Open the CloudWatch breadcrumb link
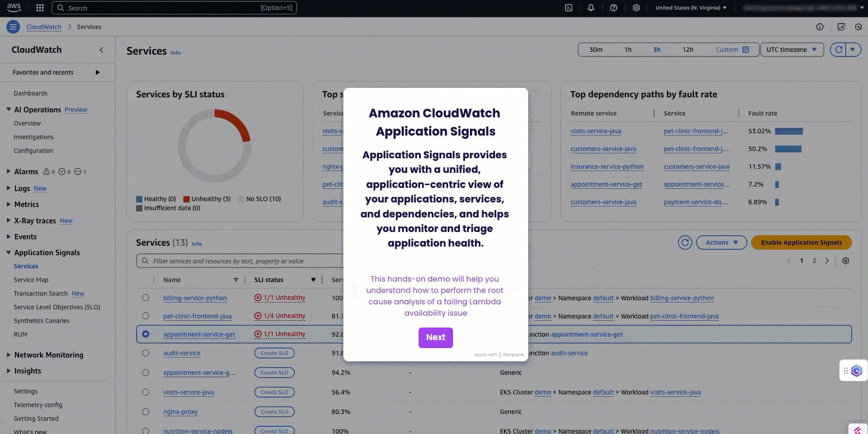This screenshot has width=868, height=434. (44, 27)
